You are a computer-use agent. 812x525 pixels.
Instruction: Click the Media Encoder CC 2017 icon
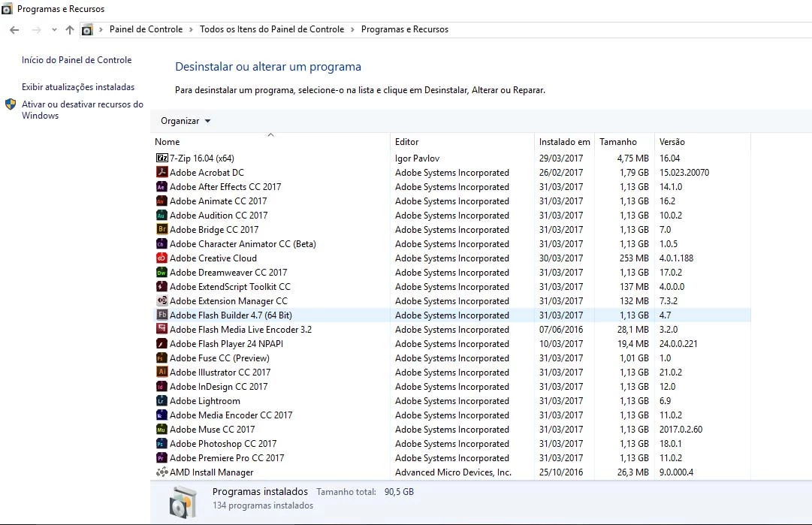click(x=162, y=415)
